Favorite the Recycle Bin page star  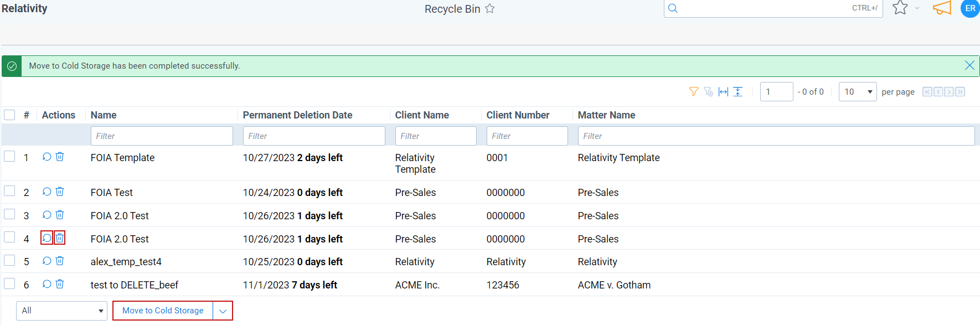click(489, 8)
